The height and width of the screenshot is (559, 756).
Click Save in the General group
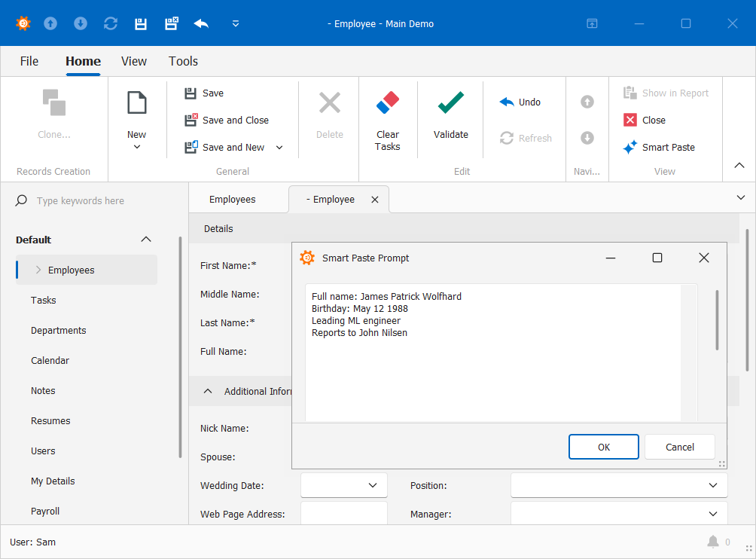(204, 93)
